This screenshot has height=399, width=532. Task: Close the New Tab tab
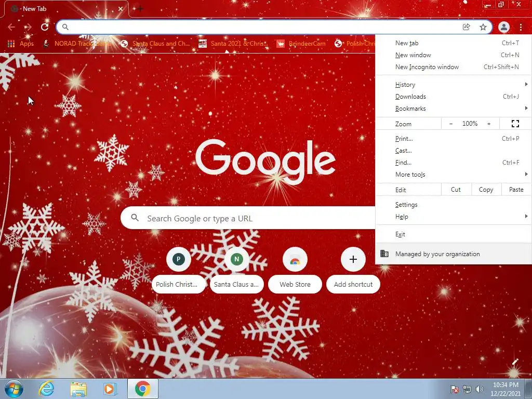point(121,9)
